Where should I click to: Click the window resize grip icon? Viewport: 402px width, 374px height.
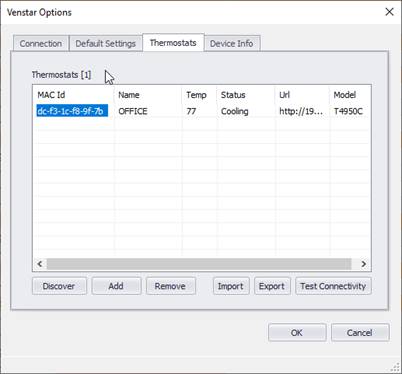[395, 367]
